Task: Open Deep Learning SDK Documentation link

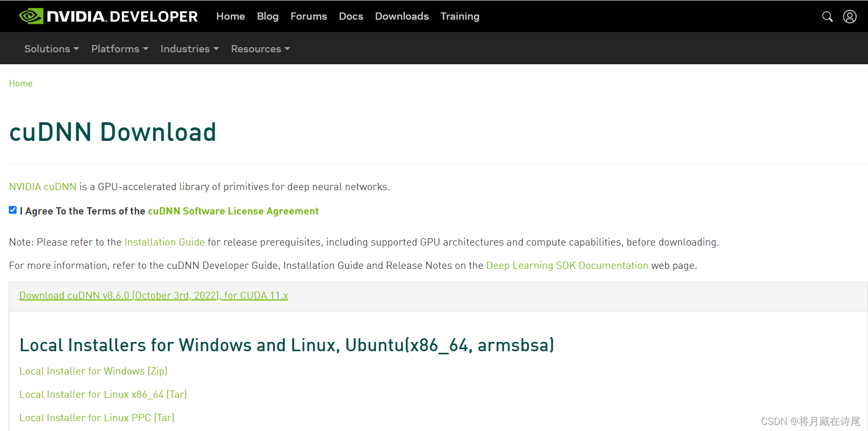Action: [567, 265]
